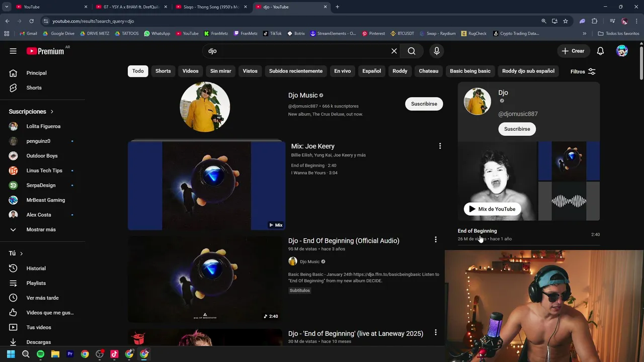The height and width of the screenshot is (362, 644).
Task: Expand Suscripciones section chevron
Action: 51,112
